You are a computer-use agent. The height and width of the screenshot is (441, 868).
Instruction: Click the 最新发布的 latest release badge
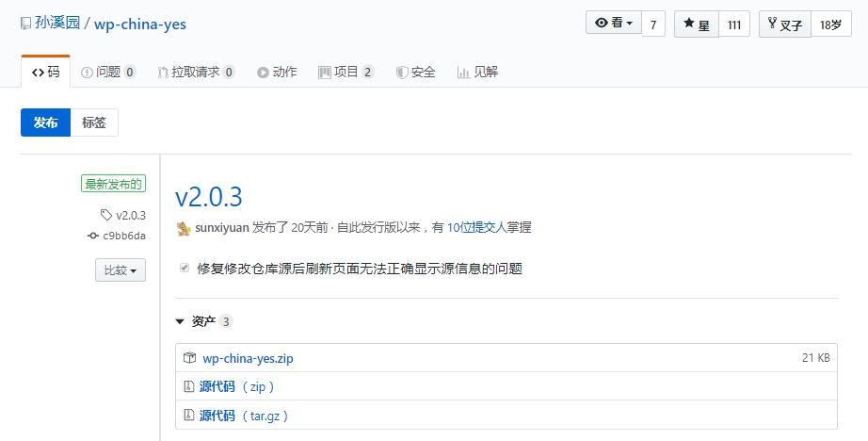(114, 184)
